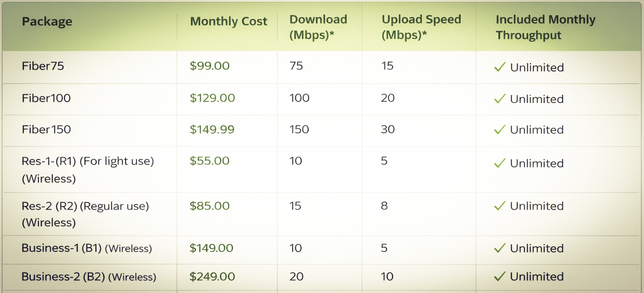Click the Included Monthly Throughput header
The height and width of the screenshot is (293, 644).
(545, 27)
